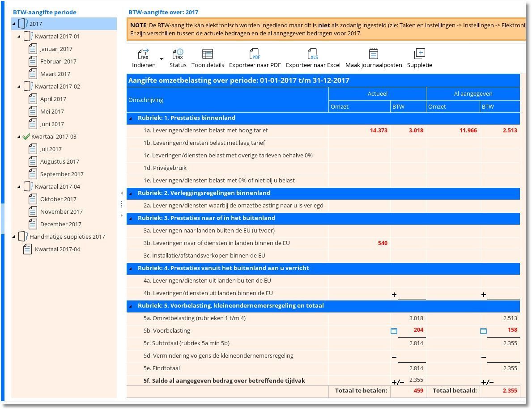
Task: Export the return via Exporteer naar Excel
Action: click(x=313, y=55)
